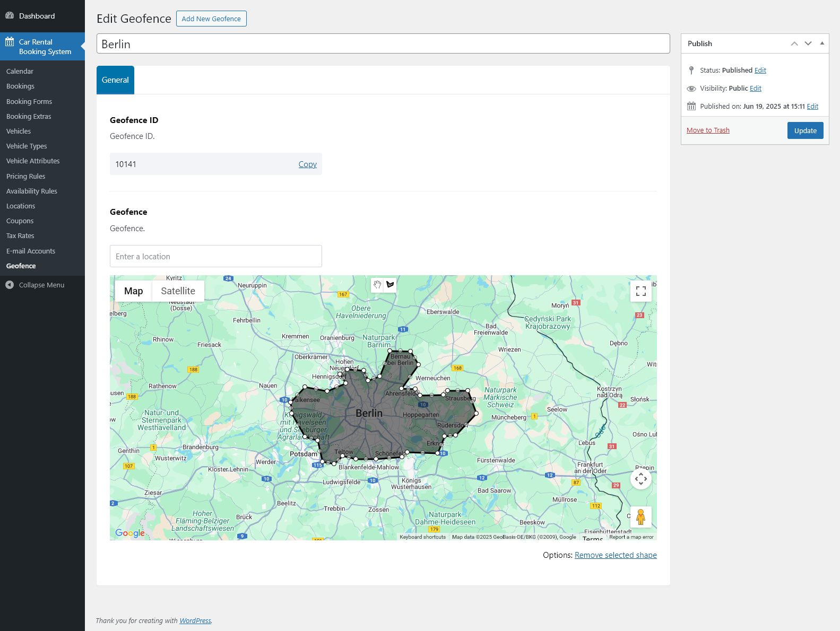840x631 pixels.
Task: Click Remove selected shape link
Action: click(616, 555)
